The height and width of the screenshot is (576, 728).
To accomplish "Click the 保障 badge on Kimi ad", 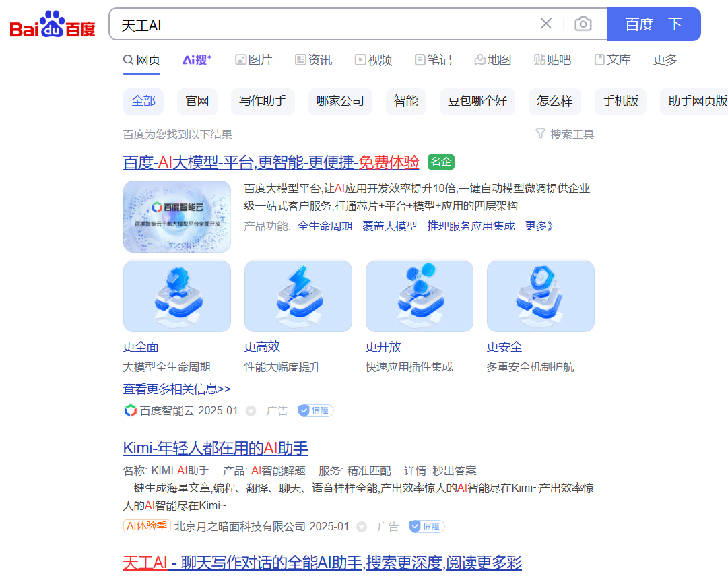I will coord(427,526).
